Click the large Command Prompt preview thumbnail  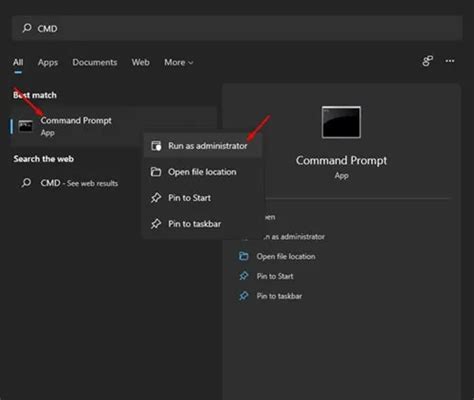point(341,122)
